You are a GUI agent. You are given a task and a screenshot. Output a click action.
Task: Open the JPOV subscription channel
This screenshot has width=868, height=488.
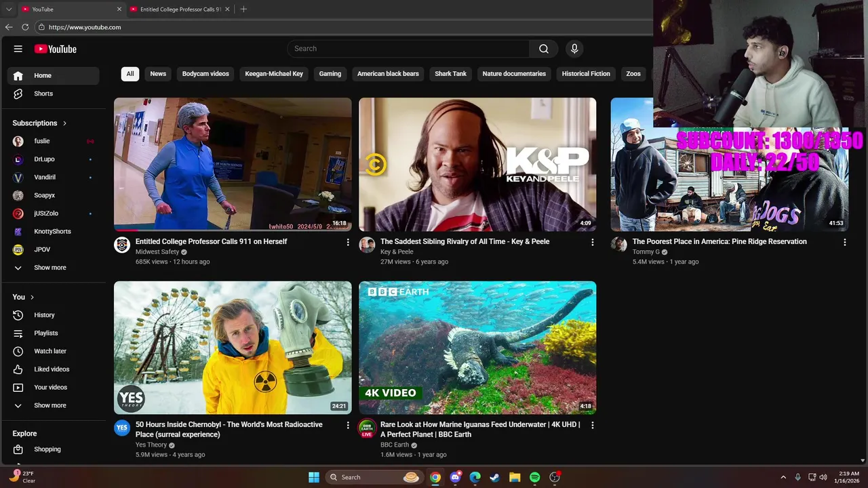coord(53,249)
